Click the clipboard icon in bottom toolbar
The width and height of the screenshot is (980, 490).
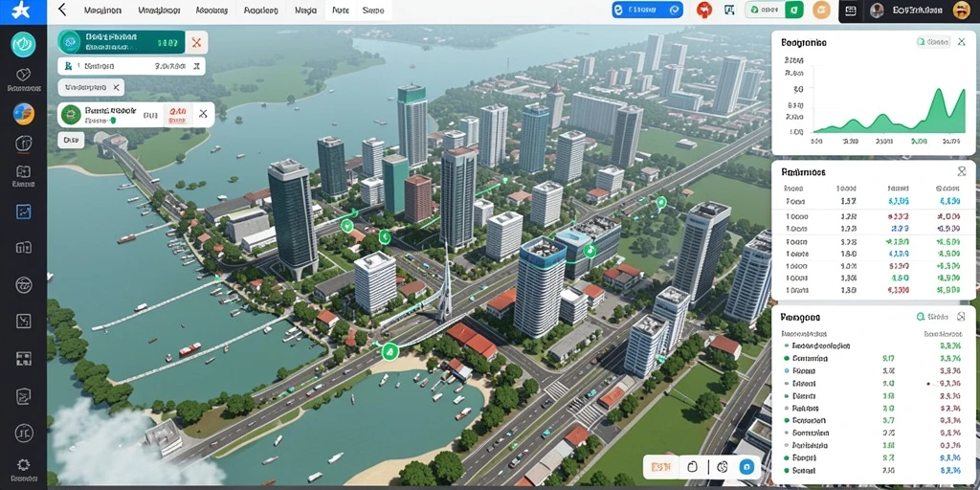pyautogui.click(x=691, y=466)
